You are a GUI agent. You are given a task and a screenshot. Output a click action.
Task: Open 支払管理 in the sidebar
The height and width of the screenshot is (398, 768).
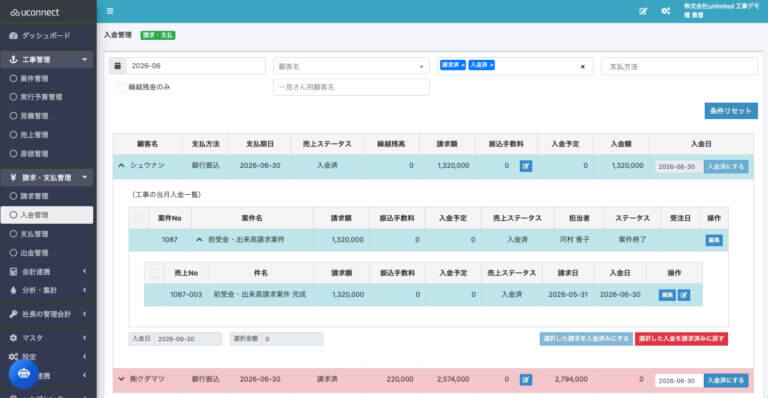point(47,234)
